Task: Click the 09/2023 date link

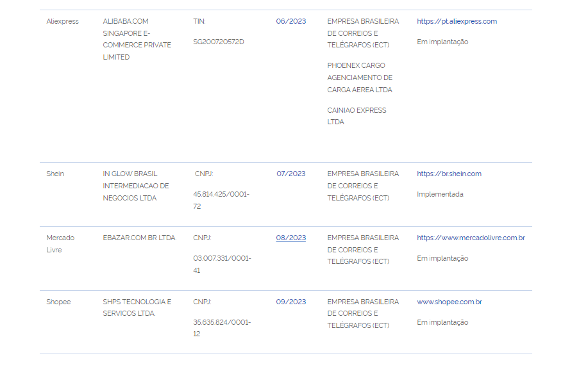Action: [291, 302]
